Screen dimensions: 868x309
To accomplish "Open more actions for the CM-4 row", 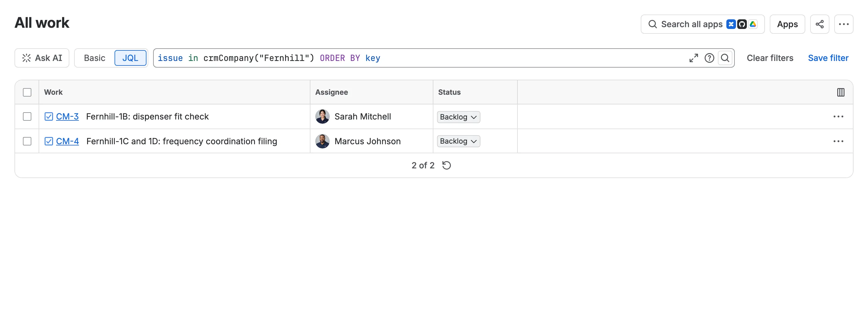I will (838, 141).
